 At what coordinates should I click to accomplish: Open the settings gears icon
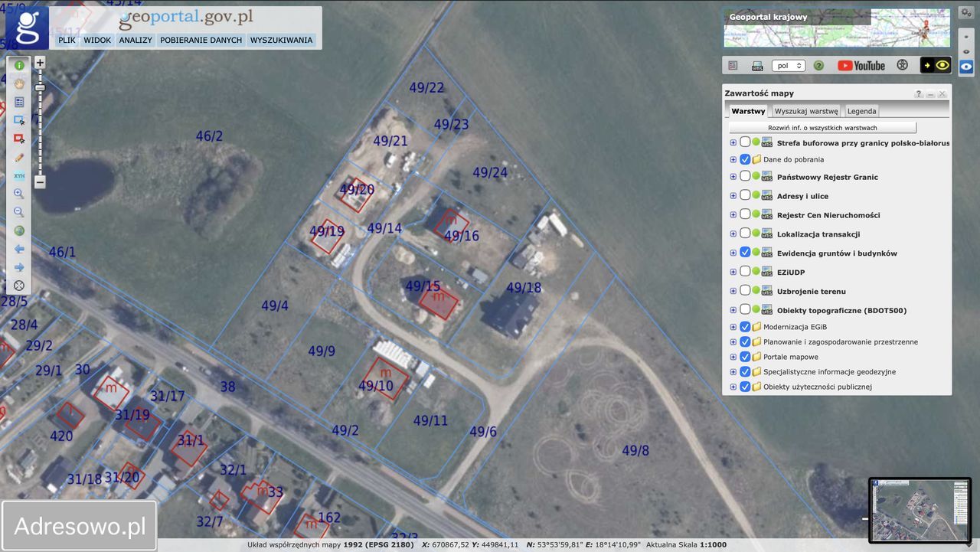[965, 13]
